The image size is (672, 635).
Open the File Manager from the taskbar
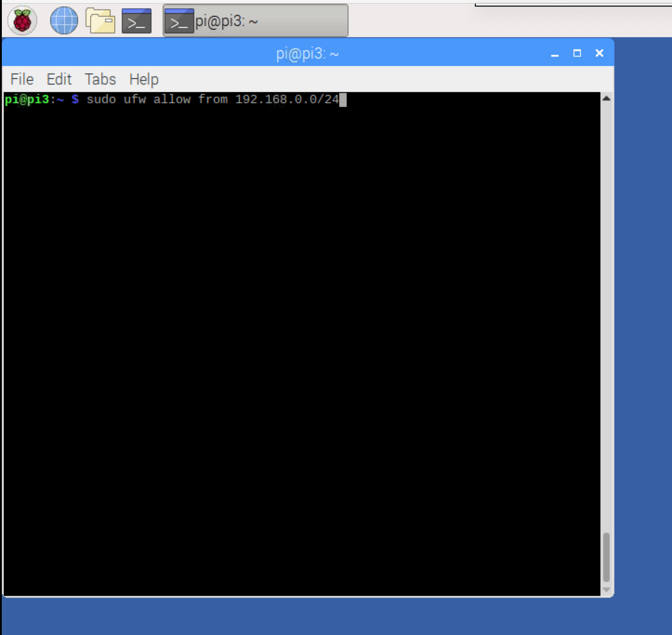(x=99, y=20)
